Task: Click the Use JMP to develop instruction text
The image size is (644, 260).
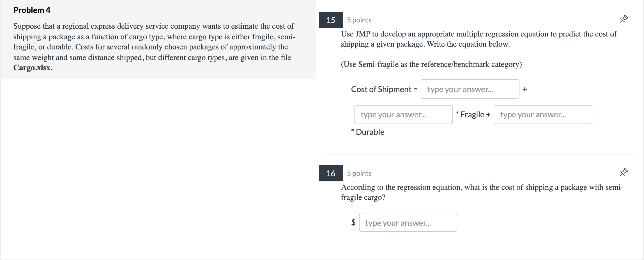Action: [479, 39]
